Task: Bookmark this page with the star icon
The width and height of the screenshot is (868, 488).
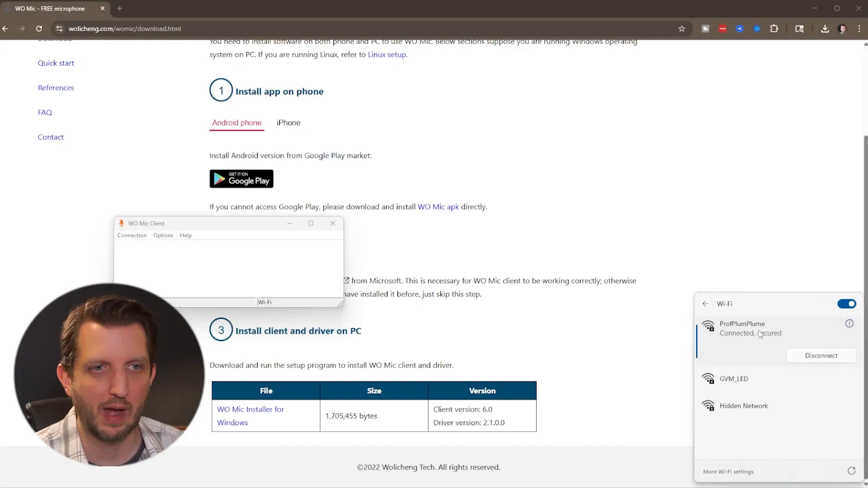Action: (x=682, y=28)
